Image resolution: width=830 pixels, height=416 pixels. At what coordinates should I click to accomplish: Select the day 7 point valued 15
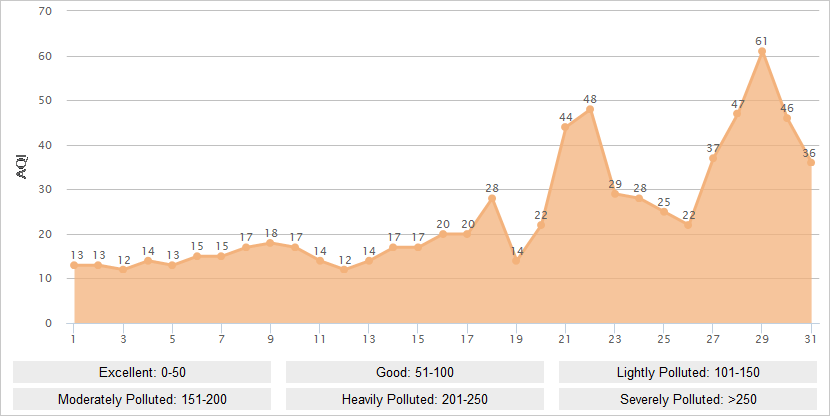(x=221, y=256)
